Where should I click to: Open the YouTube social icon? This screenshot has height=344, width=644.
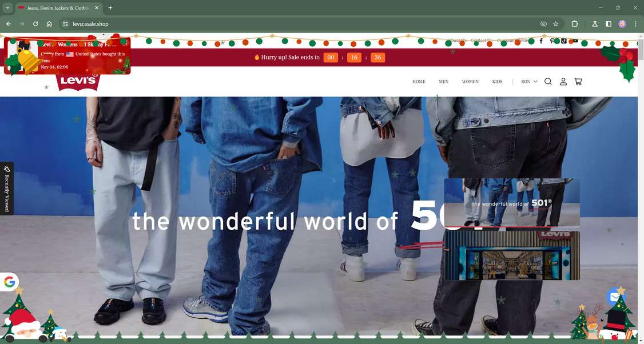tap(575, 41)
